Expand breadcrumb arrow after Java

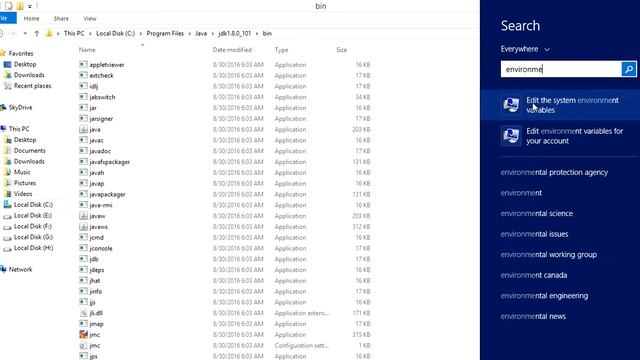point(213,33)
